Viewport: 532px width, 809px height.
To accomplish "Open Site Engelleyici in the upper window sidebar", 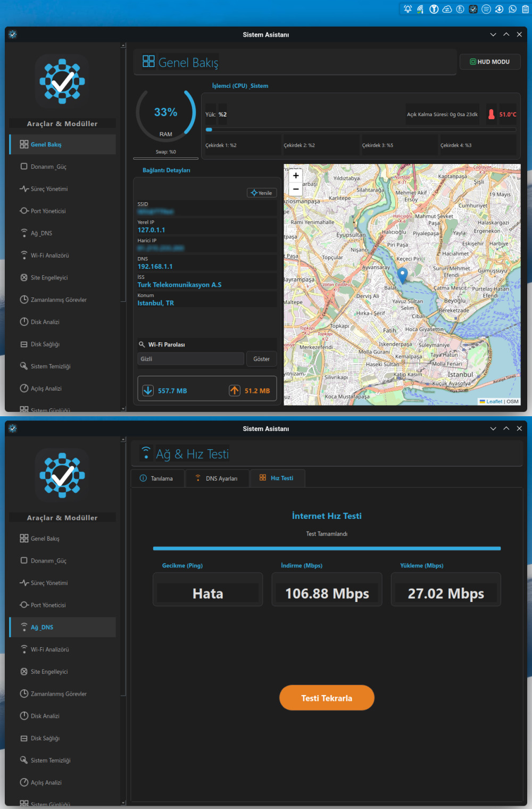I will click(49, 278).
